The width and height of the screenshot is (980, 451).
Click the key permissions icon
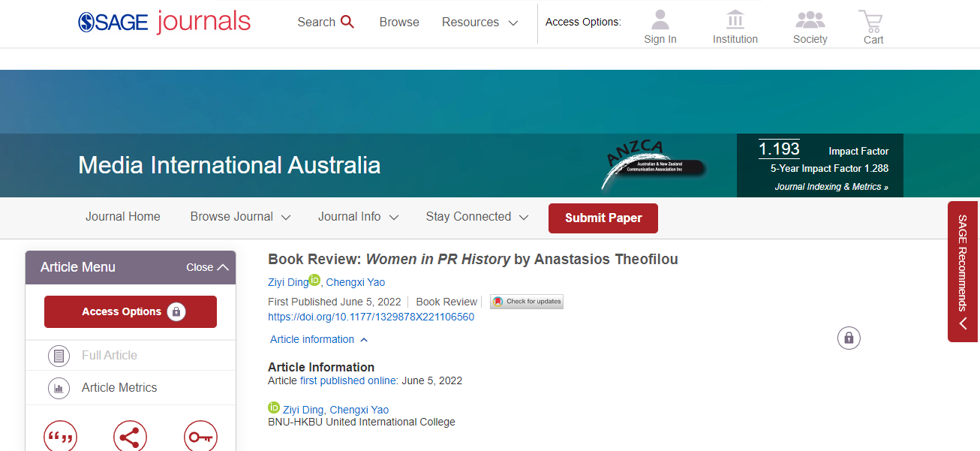[x=200, y=437]
